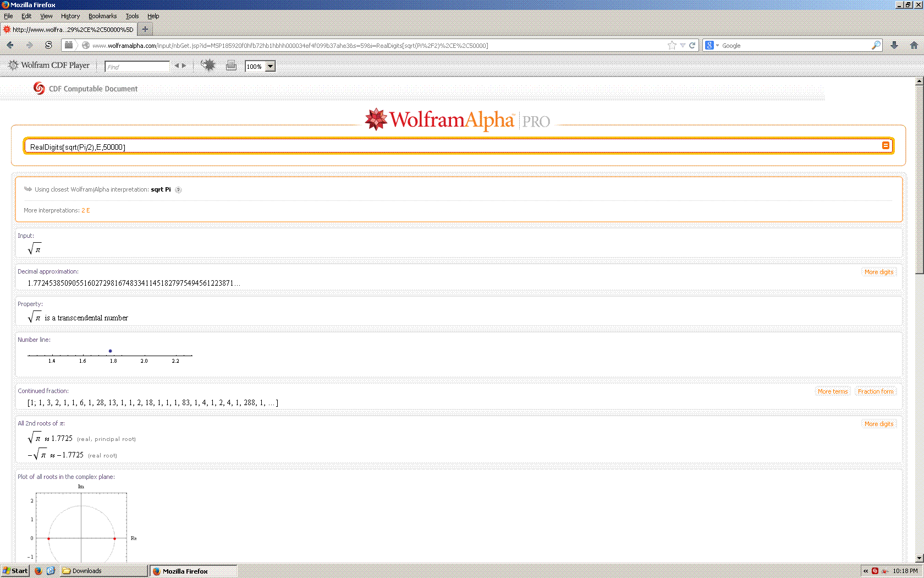Launch Internet Explorer quick launch icon

[x=51, y=571]
